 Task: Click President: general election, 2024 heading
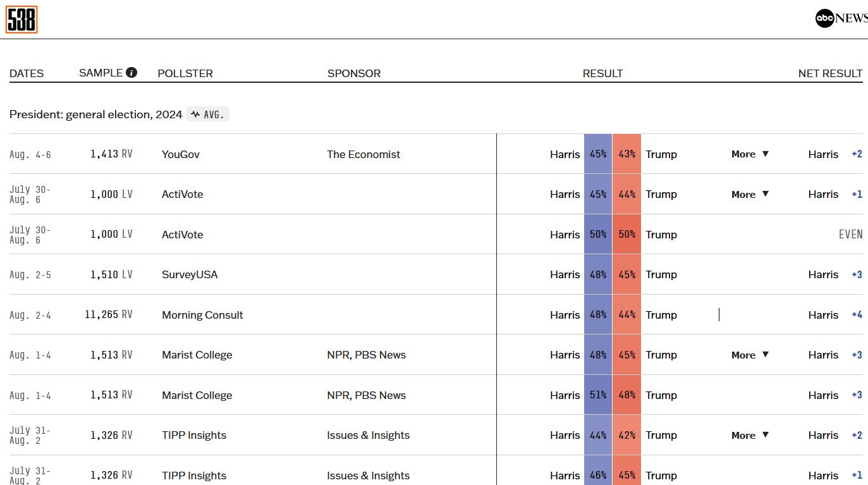96,114
